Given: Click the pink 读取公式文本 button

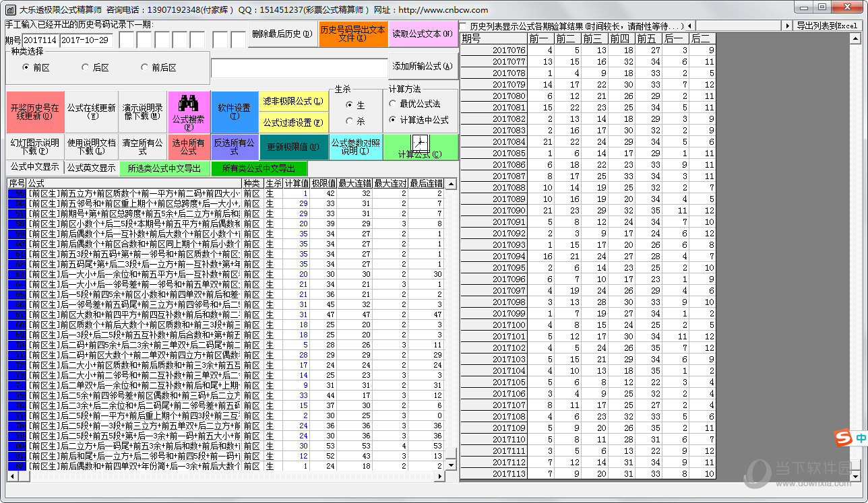Looking at the screenshot, I should pos(423,34).
